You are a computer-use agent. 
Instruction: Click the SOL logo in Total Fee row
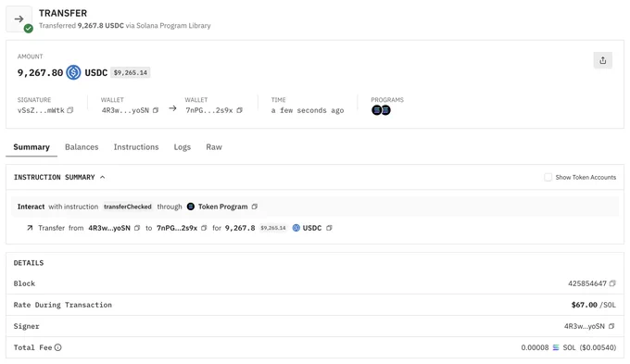coord(556,347)
